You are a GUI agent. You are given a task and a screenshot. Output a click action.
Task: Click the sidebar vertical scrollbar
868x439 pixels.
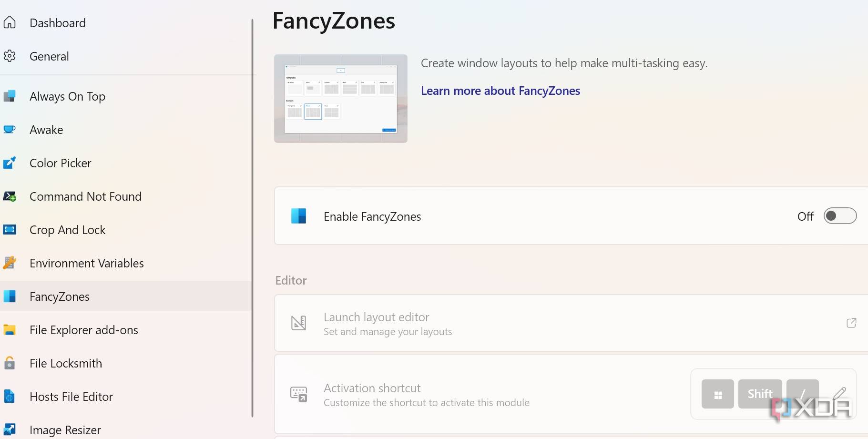click(x=252, y=217)
